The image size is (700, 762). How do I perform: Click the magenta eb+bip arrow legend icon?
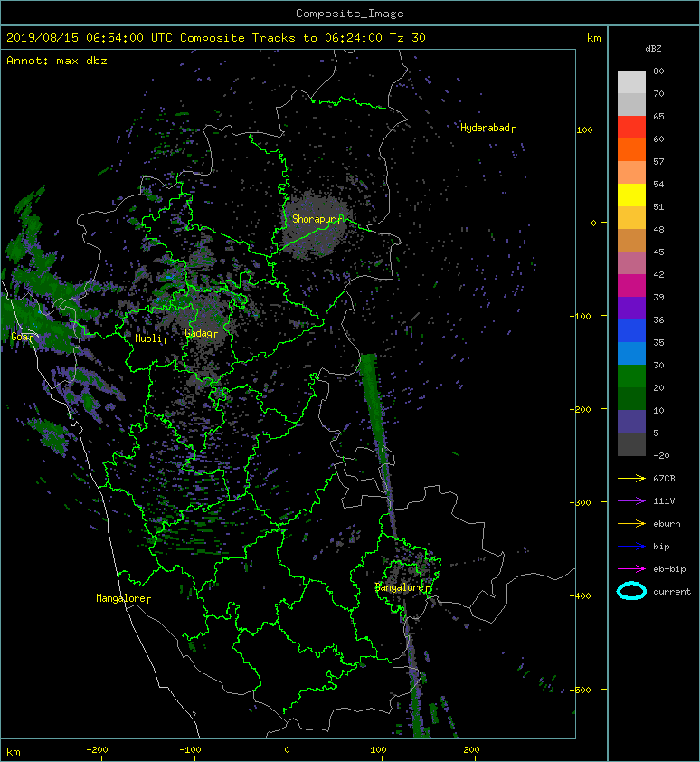click(x=631, y=568)
